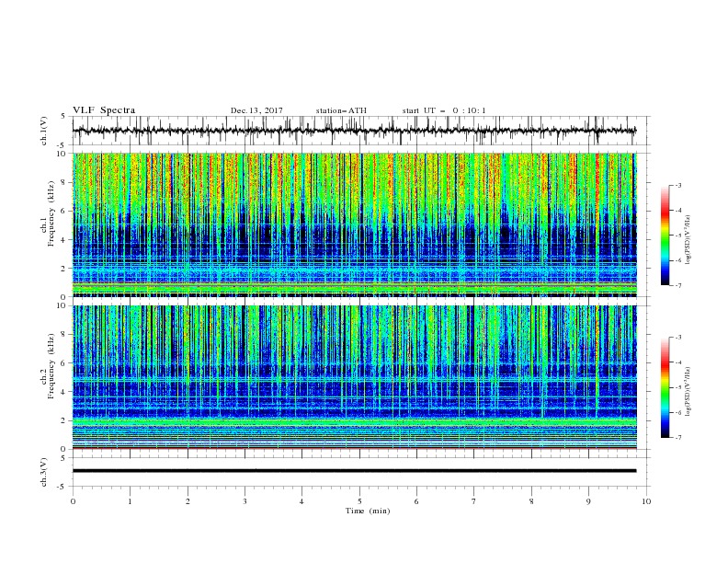The image size is (728, 563).
Task: Click time axis tick label "10" at bottom right
Action: pos(646,501)
